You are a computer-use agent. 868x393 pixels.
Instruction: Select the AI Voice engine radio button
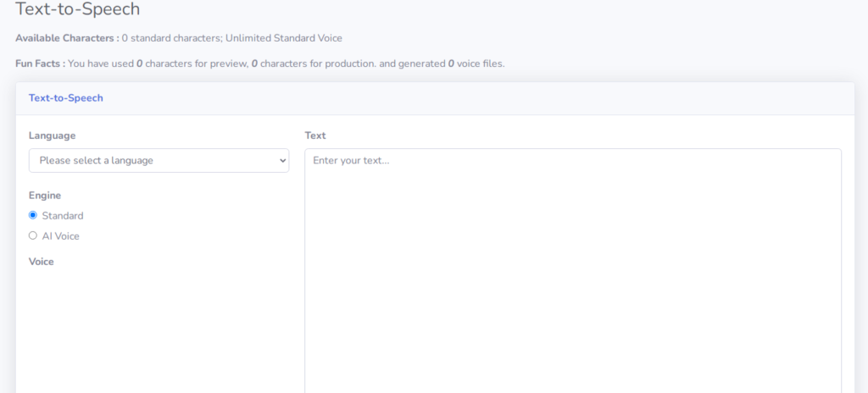point(33,236)
